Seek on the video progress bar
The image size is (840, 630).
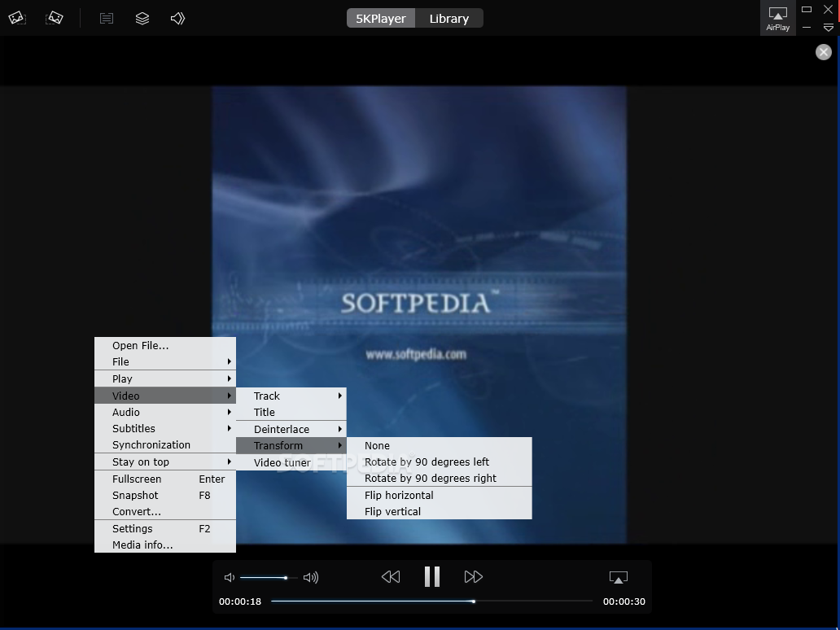[x=431, y=601]
